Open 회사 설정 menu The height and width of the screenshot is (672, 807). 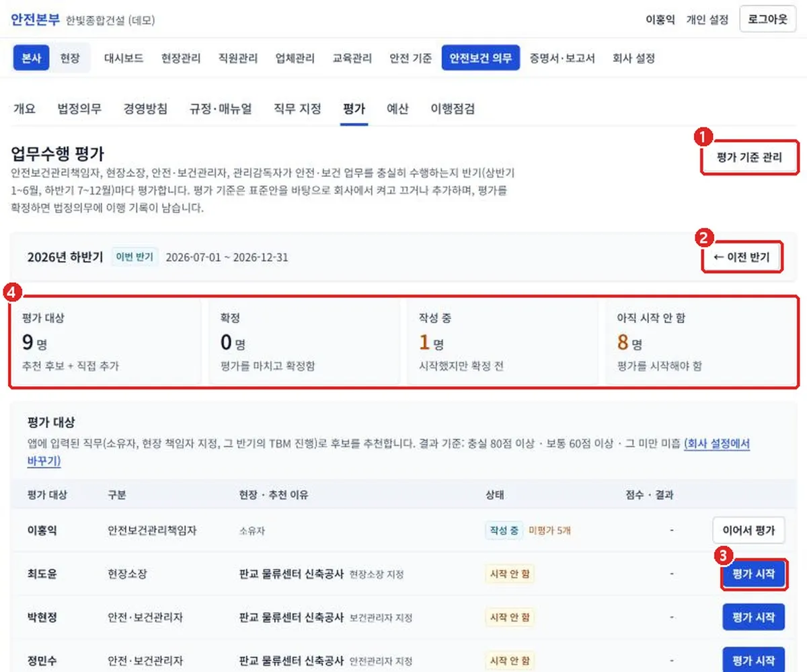[x=633, y=58]
